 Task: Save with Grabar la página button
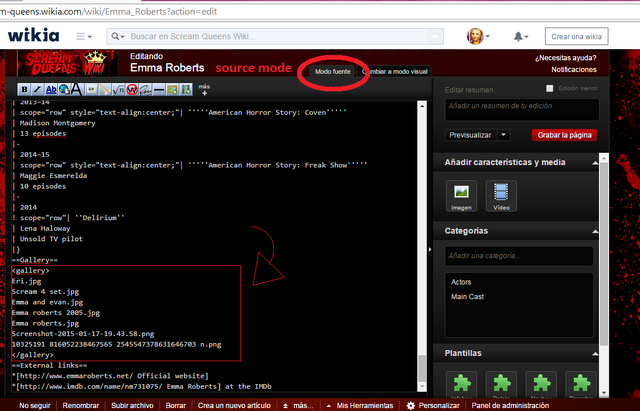(564, 135)
